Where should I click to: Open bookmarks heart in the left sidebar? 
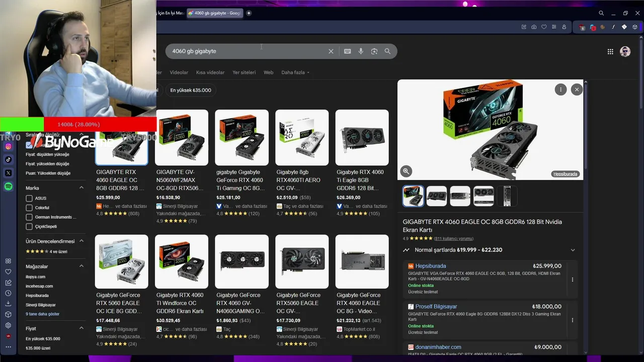point(8,271)
